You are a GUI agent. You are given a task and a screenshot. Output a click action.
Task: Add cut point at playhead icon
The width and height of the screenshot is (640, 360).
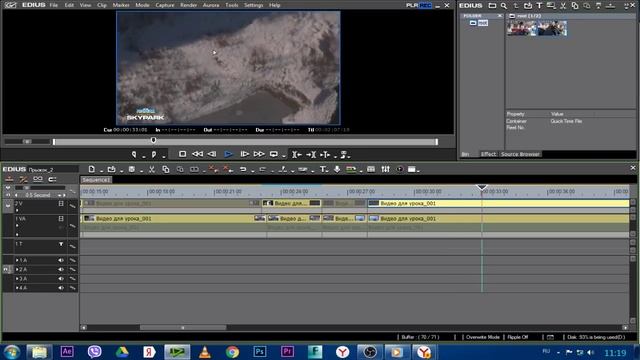[282, 169]
